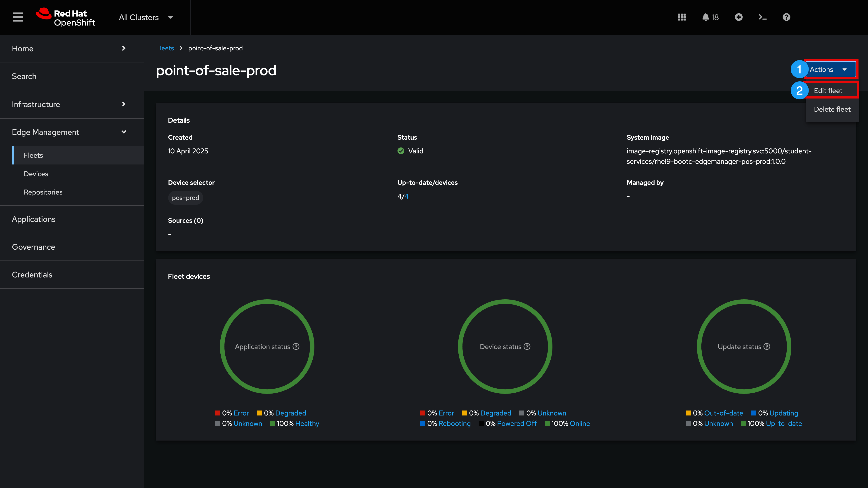The height and width of the screenshot is (488, 868).
Task: Open the help question mark menu
Action: click(786, 17)
